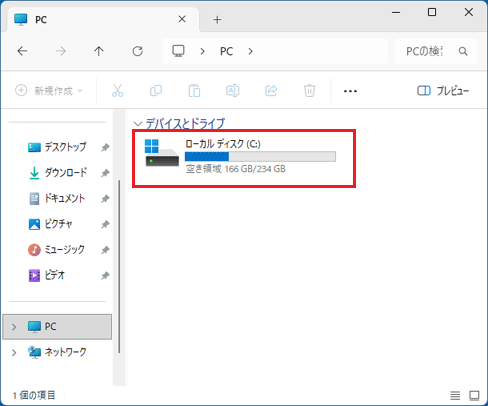Viewport: 488px width, 406px height.
Task: Expand the ネットワーク tree node chevron
Action: click(x=14, y=352)
